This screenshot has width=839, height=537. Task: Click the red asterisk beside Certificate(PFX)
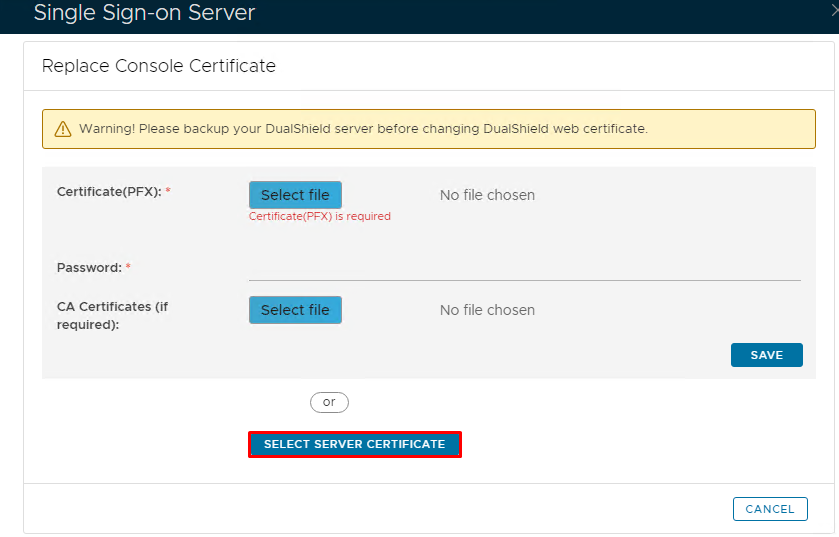point(168,191)
